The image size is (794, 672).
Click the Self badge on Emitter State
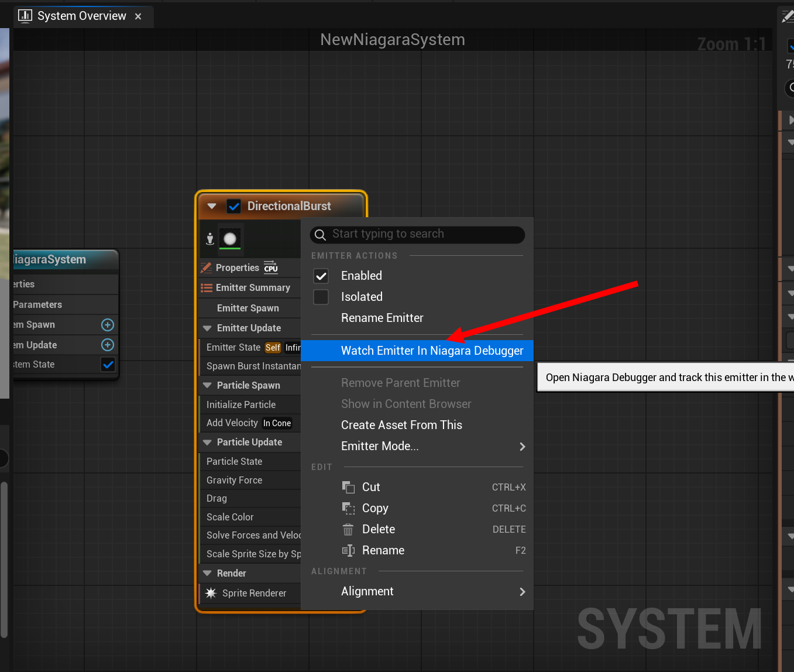273,348
